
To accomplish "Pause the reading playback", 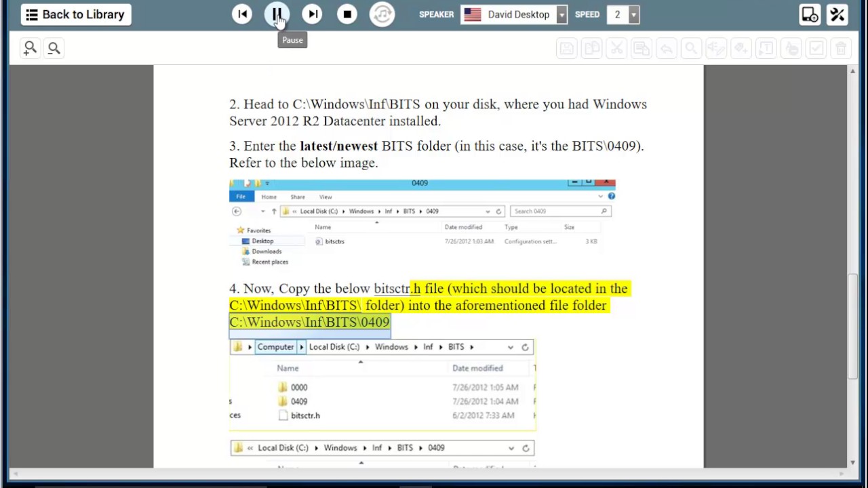I will (277, 14).
